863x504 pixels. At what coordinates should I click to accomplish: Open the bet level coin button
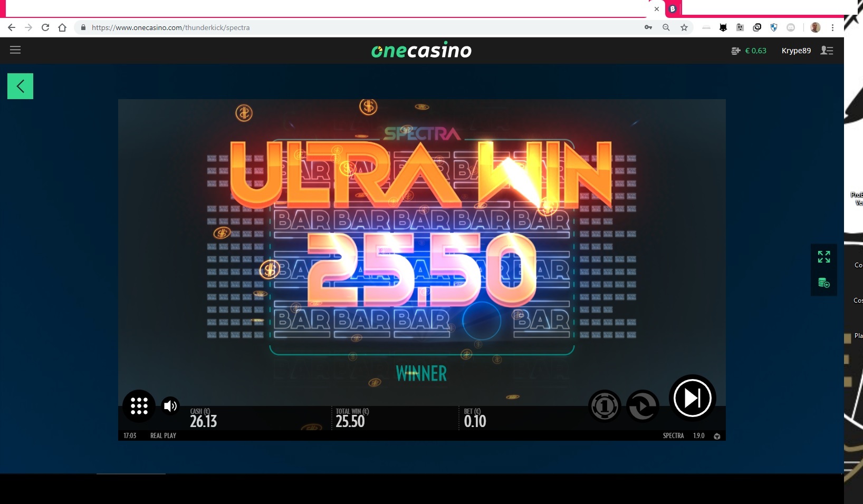point(605,406)
